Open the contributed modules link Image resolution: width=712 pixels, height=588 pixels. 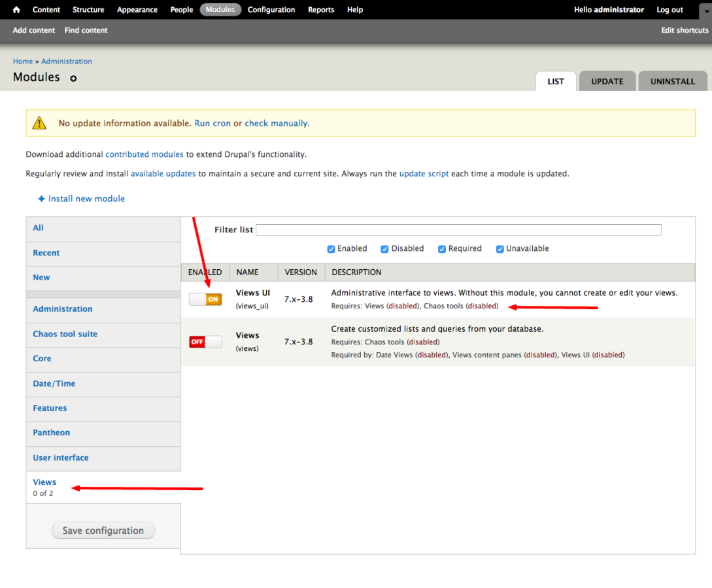tap(144, 154)
